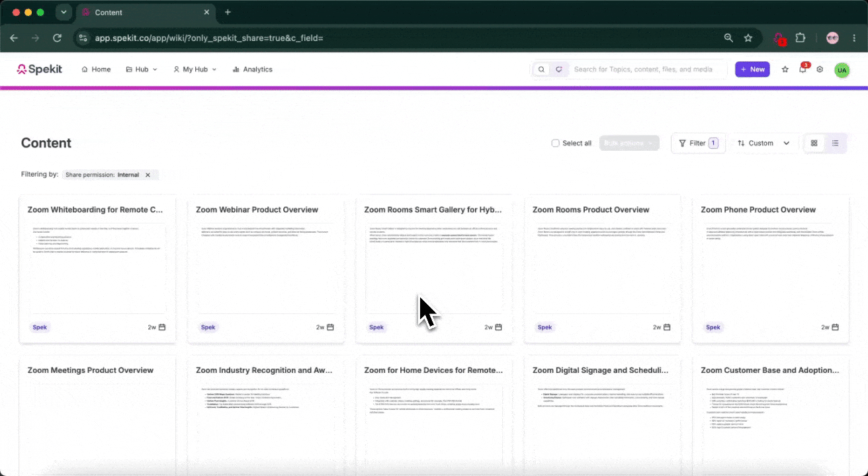The image size is (868, 476).
Task: Bookmark this page with star
Action: tap(748, 38)
